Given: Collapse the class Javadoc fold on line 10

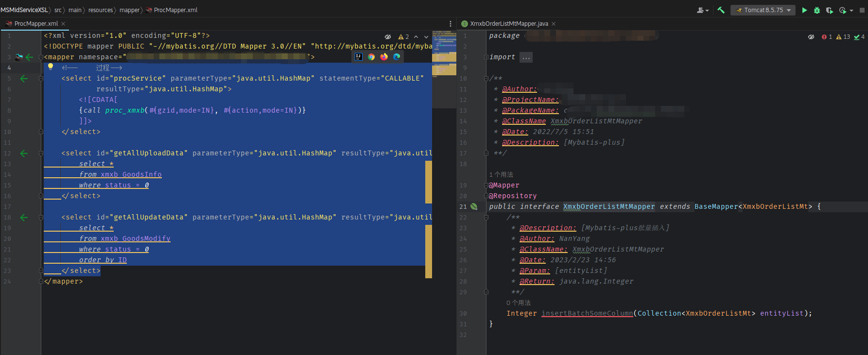Looking at the screenshot, I should [x=486, y=79].
